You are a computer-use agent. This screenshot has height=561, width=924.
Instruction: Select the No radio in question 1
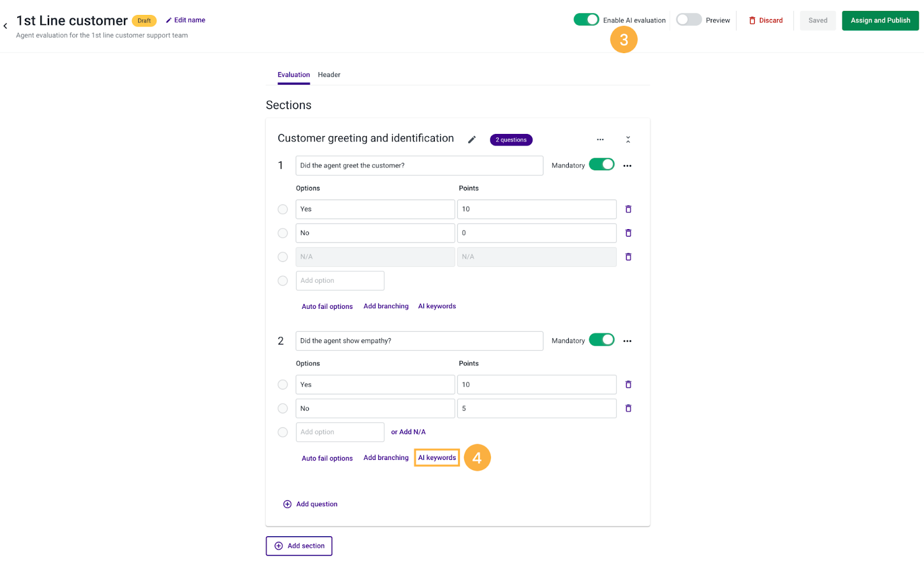(x=282, y=233)
